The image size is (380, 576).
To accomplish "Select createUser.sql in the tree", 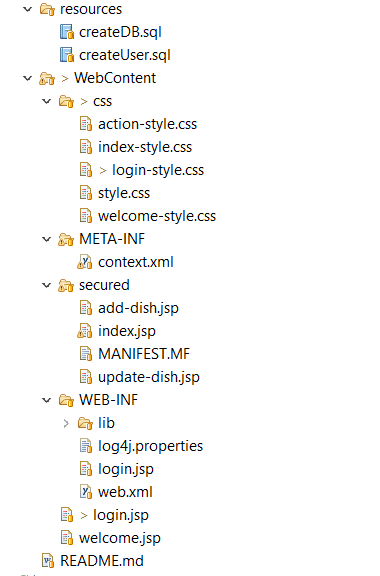I will coord(125,55).
